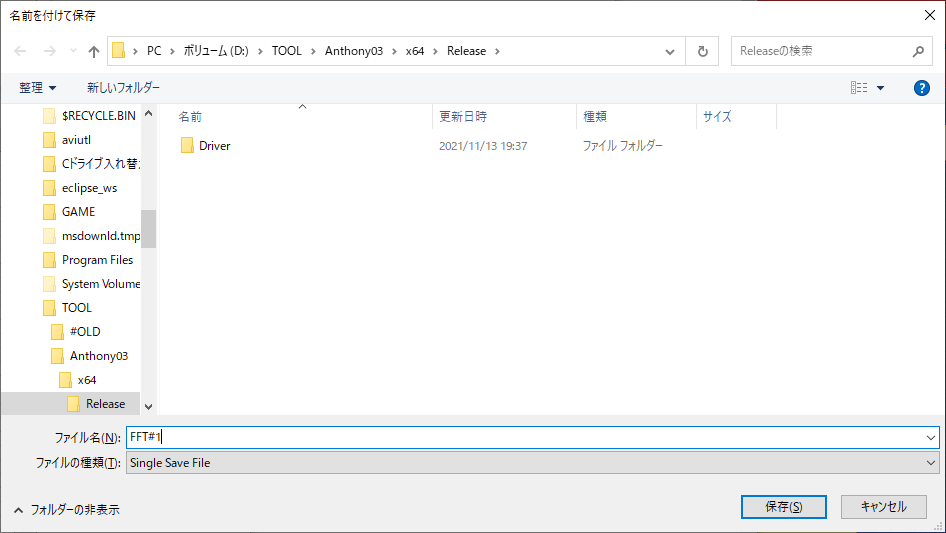Select Release folder in the tree
Viewport: 946px width, 533px height.
106,404
